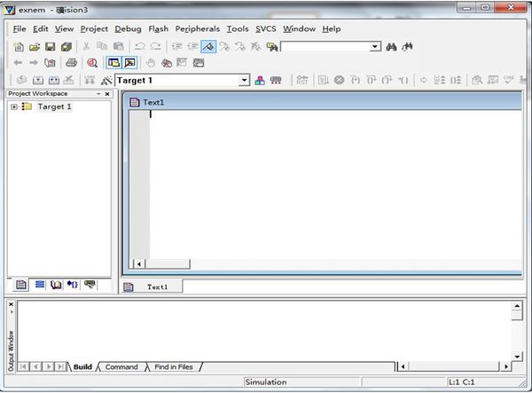Click the Text1 editor left scroll arrow

(x=139, y=264)
